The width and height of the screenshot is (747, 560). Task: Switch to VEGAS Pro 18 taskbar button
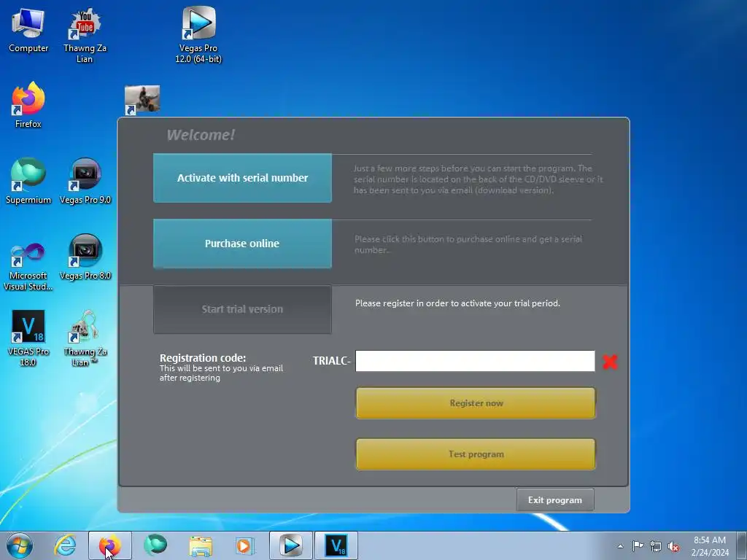tap(336, 545)
